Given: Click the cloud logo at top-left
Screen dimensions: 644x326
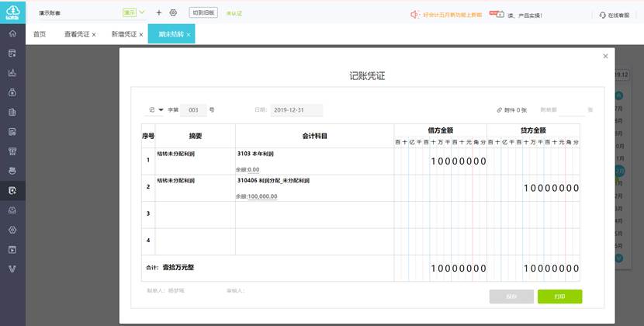Looking at the screenshot, I should point(12,11).
